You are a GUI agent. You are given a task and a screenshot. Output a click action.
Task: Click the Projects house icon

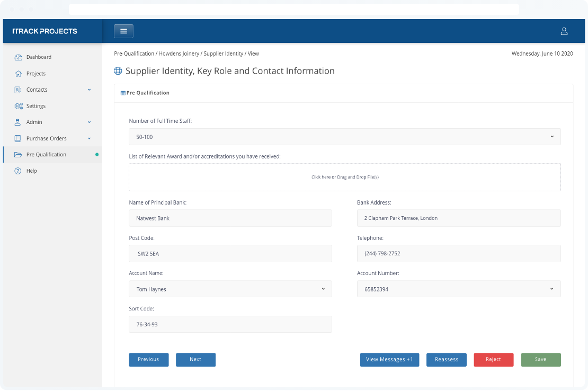pyautogui.click(x=18, y=74)
